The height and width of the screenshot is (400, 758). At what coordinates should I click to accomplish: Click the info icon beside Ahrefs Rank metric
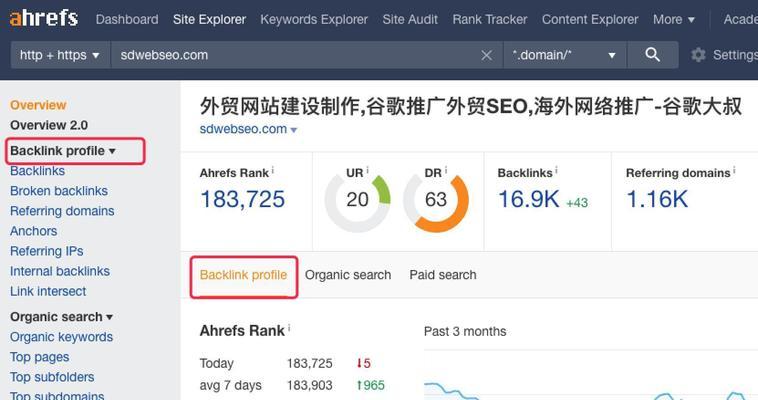point(273,170)
